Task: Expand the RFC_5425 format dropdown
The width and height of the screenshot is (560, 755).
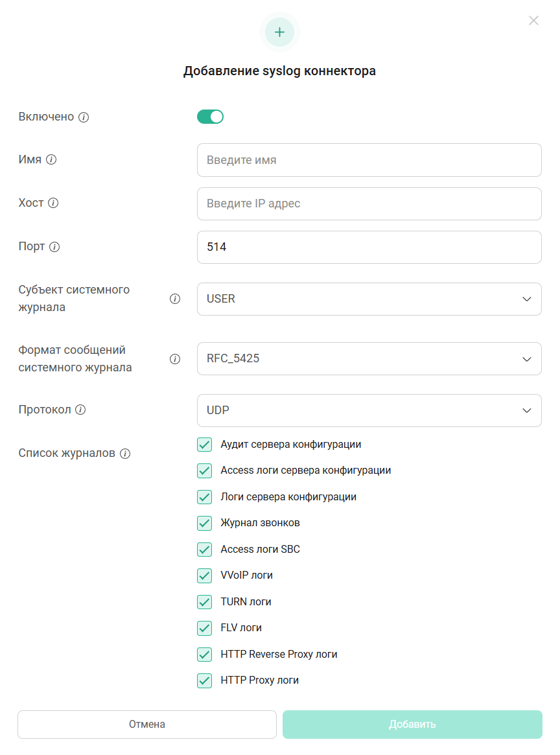Action: 369,358
